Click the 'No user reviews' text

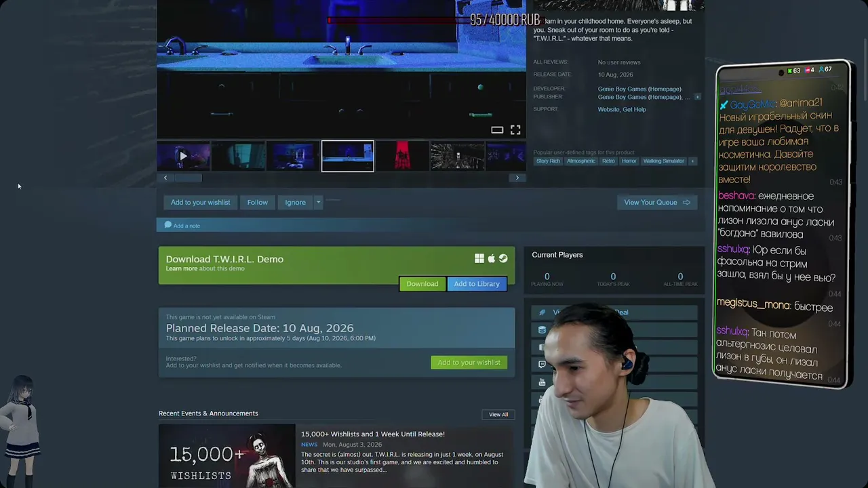pyautogui.click(x=619, y=62)
